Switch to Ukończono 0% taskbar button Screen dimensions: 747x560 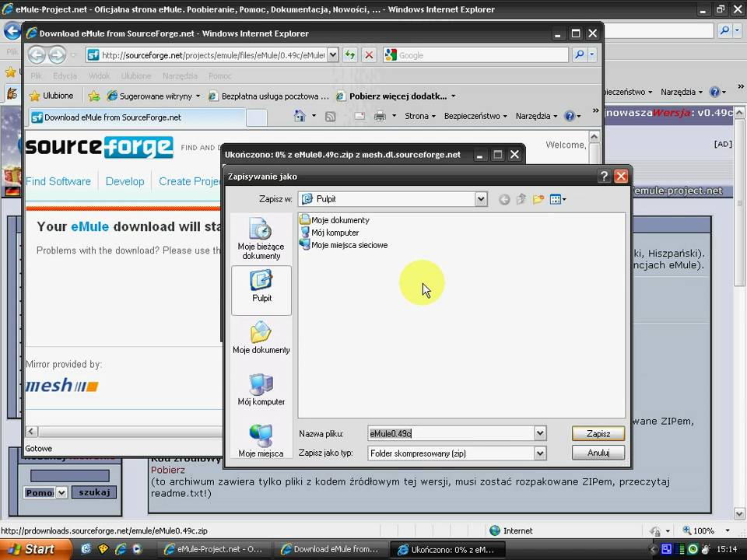point(448,550)
